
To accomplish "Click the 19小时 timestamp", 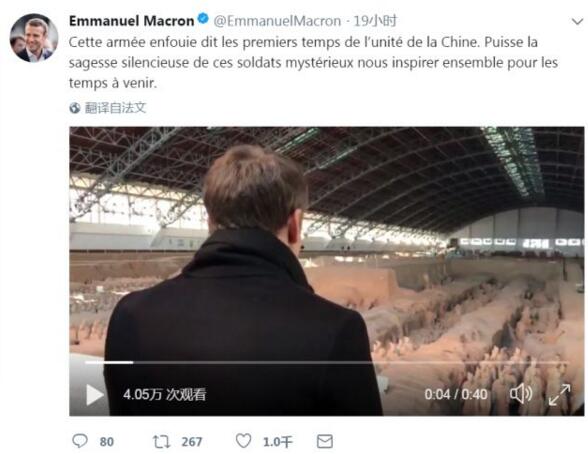I will click(x=375, y=21).
